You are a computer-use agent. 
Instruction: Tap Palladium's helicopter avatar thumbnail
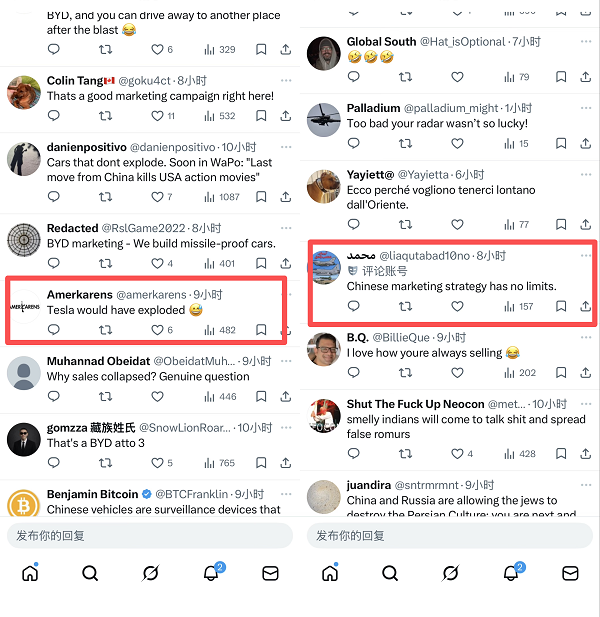[324, 119]
